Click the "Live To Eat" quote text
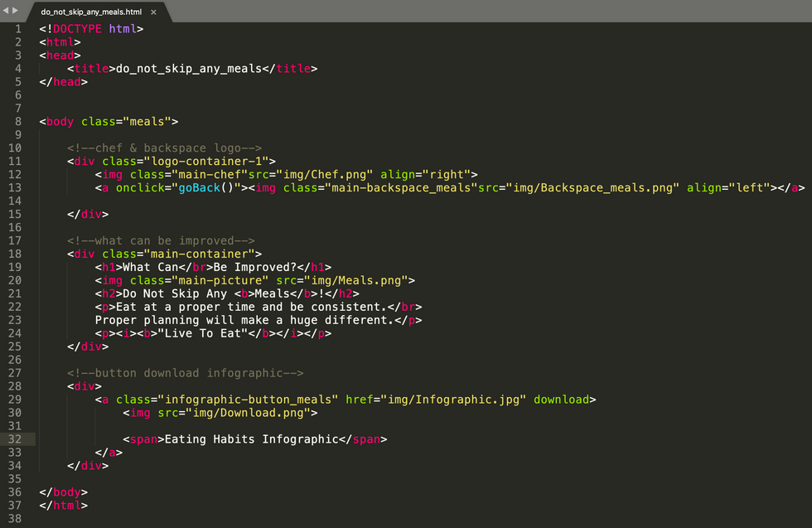 click(203, 334)
